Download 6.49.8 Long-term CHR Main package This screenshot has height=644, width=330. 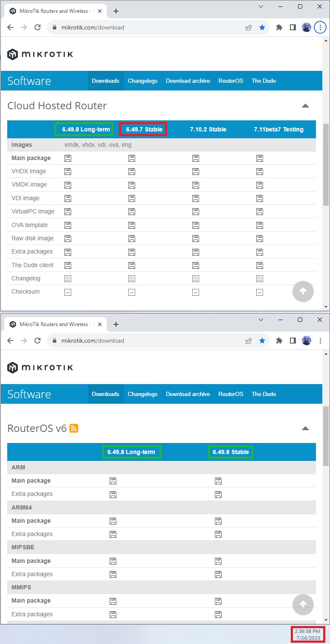[67, 158]
